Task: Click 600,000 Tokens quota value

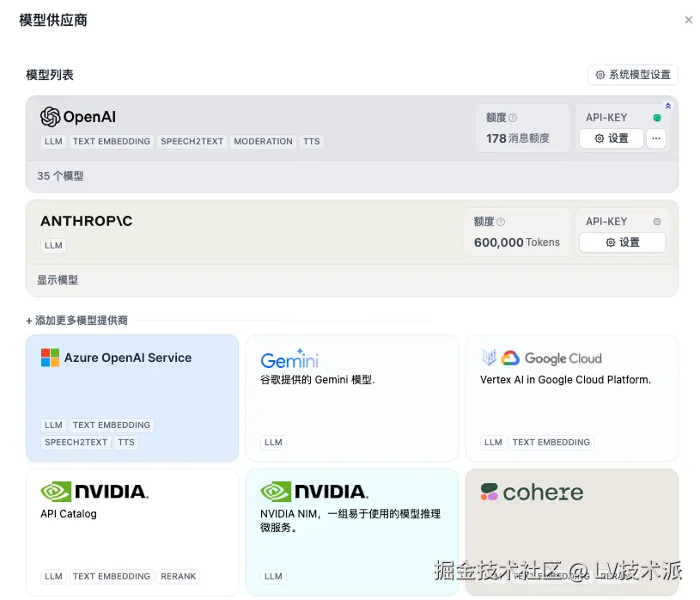Action: [x=516, y=242]
